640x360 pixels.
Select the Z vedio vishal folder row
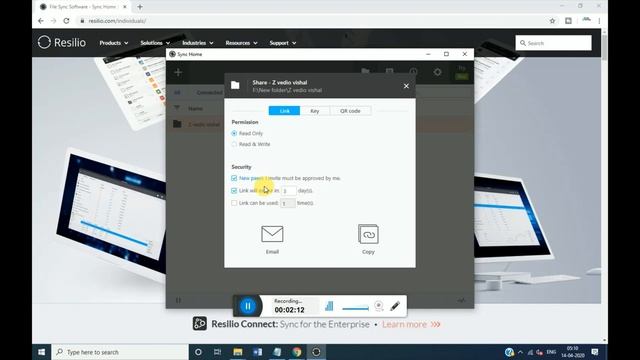click(x=320, y=124)
